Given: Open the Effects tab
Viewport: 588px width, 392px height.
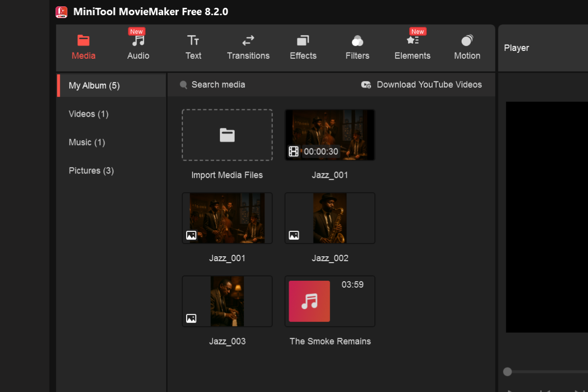Looking at the screenshot, I should pyautogui.click(x=303, y=48).
